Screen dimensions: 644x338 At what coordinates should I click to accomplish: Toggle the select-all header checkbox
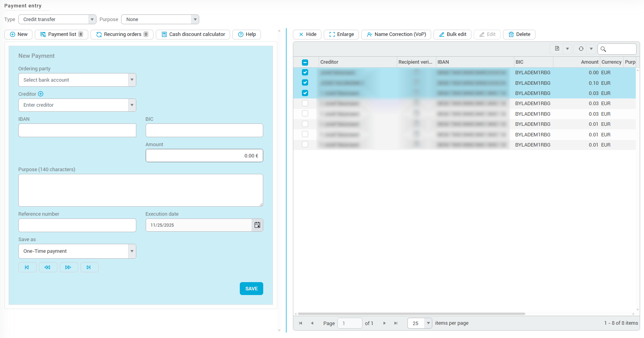[x=305, y=62]
